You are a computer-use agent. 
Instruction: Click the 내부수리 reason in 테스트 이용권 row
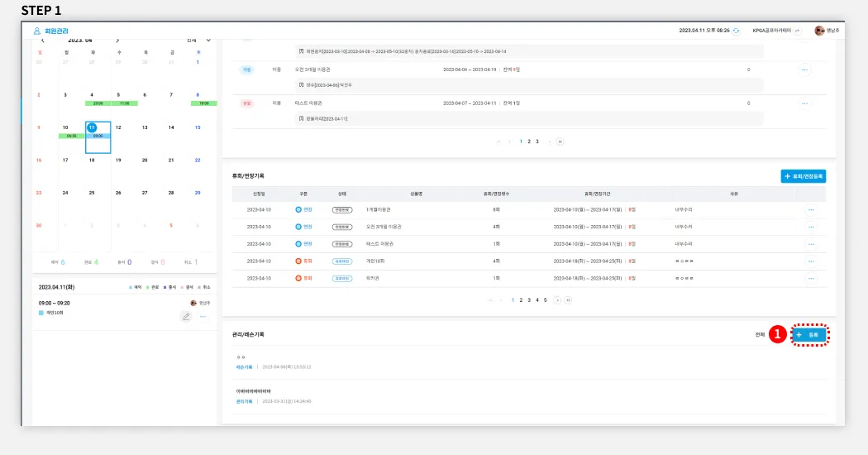coord(684,244)
